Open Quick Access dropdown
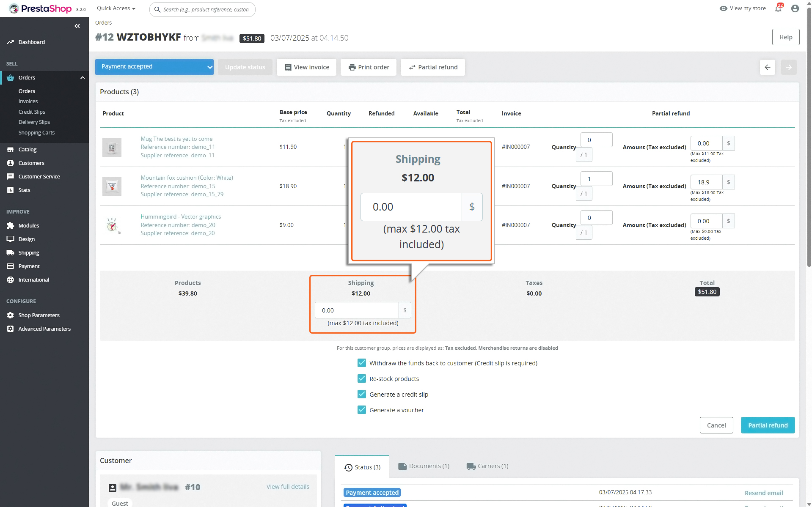812x507 pixels. pyautogui.click(x=116, y=8)
